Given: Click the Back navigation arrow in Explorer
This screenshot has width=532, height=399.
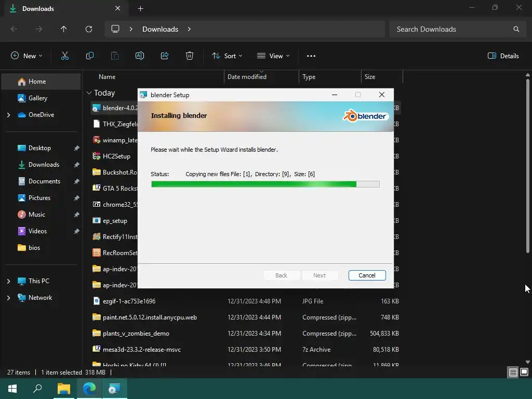Looking at the screenshot, I should [x=14, y=29].
